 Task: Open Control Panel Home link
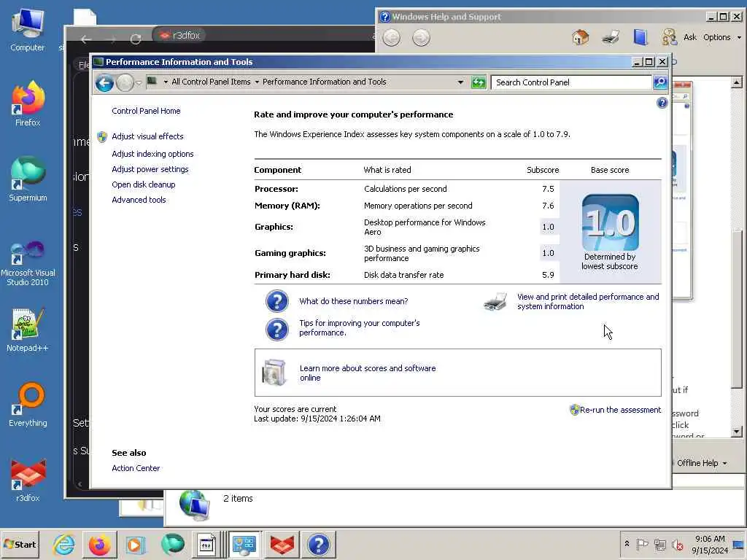tap(146, 111)
